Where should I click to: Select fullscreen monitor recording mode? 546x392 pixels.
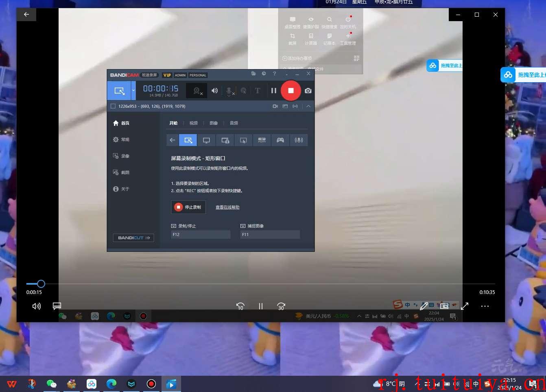[x=206, y=140]
